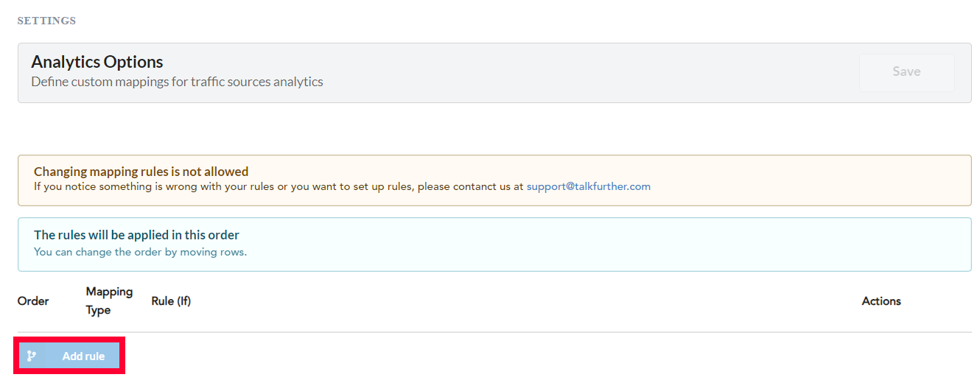This screenshot has width=980, height=380.
Task: Click the branch icon on Add rule
Action: pyautogui.click(x=32, y=356)
